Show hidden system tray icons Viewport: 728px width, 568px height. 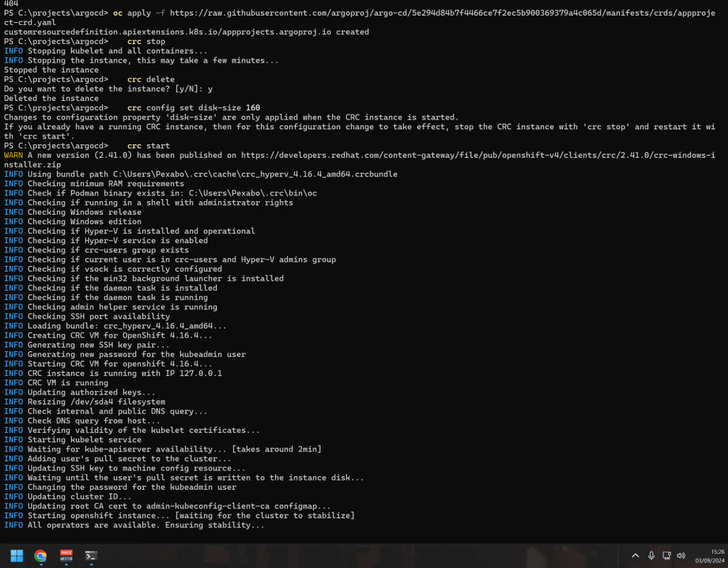635,555
